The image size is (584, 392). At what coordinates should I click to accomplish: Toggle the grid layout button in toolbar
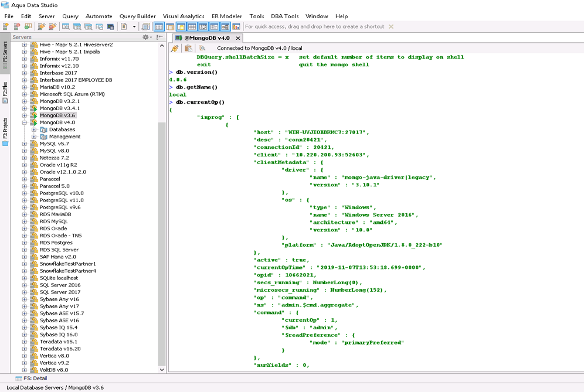point(192,26)
